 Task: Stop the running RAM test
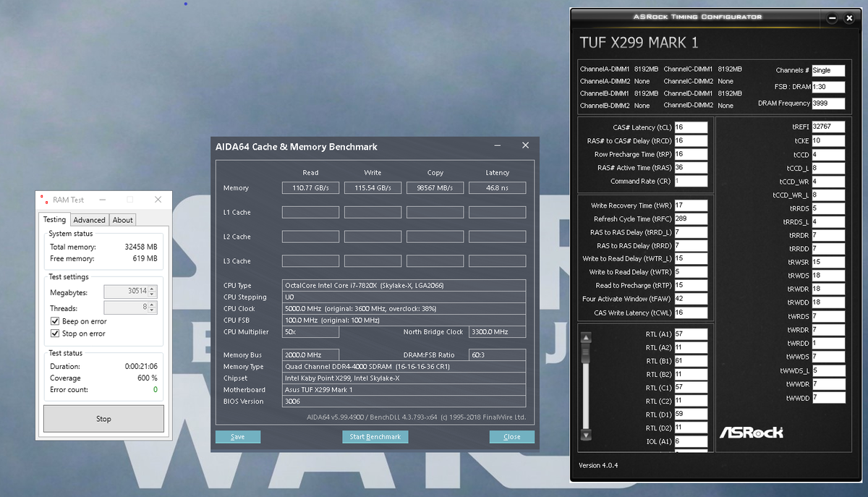(103, 419)
